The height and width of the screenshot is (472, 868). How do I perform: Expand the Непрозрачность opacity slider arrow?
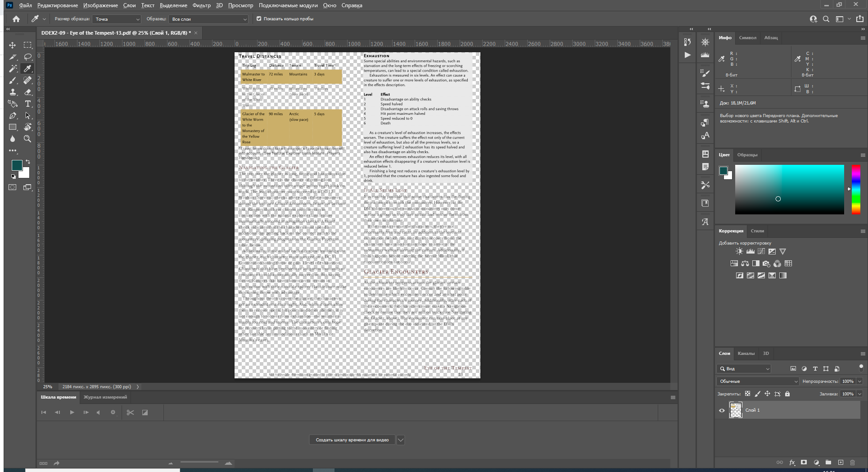pyautogui.click(x=859, y=381)
